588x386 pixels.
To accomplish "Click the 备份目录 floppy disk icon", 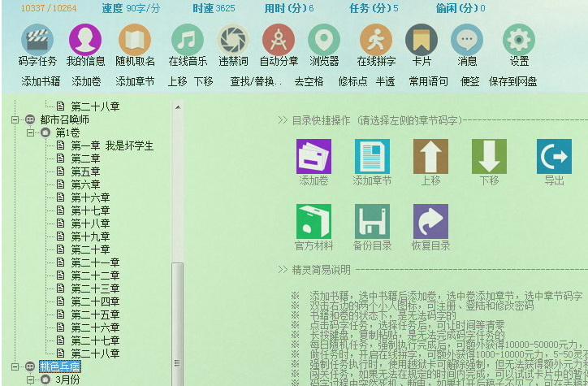I will point(373,221).
